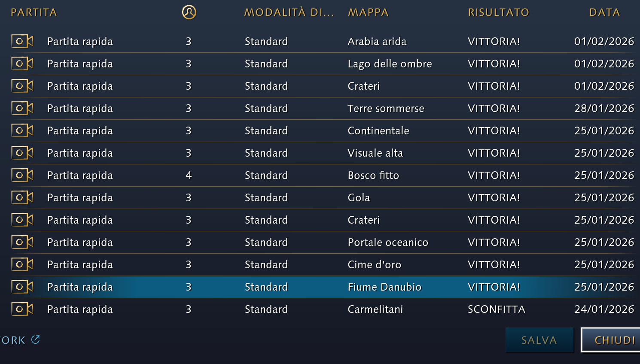Click the camera icon beside Continentale match
Image resolution: width=640 pixels, height=364 pixels.
point(22,130)
